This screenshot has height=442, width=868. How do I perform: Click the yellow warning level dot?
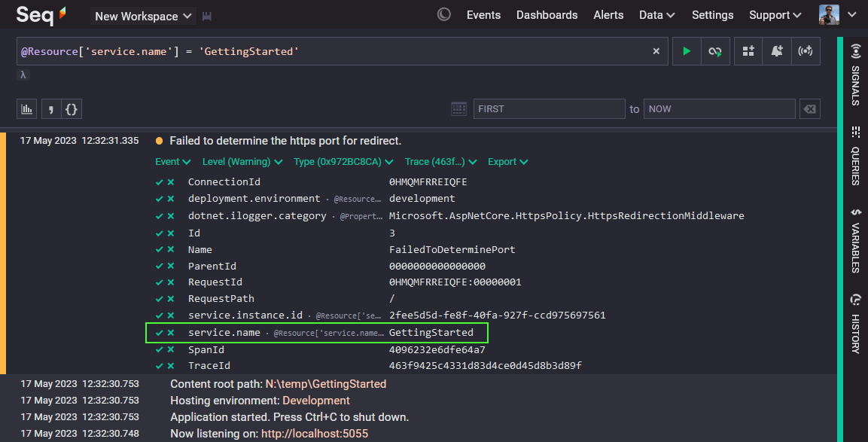point(159,141)
